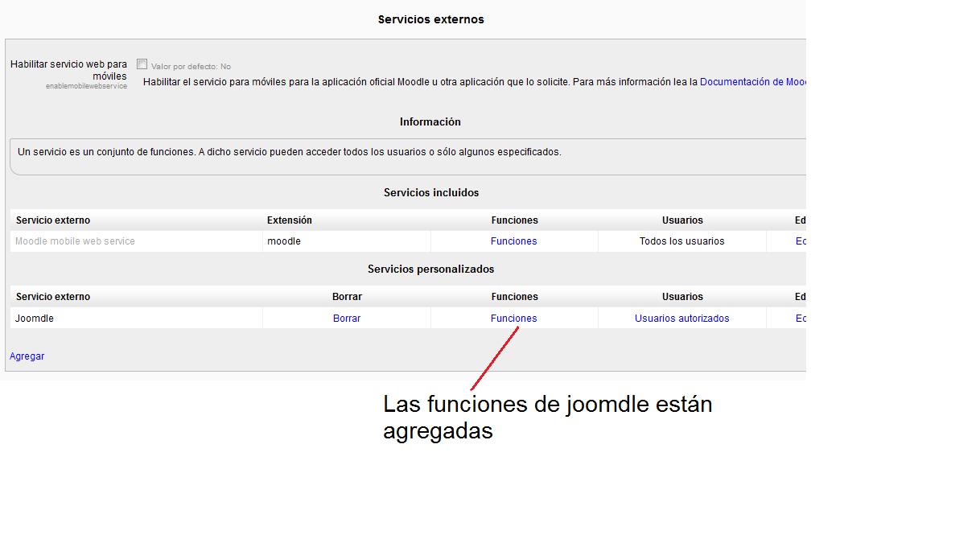The width and height of the screenshot is (980, 543).
Task: Click the Todos los usuarios cell
Action: click(x=681, y=241)
